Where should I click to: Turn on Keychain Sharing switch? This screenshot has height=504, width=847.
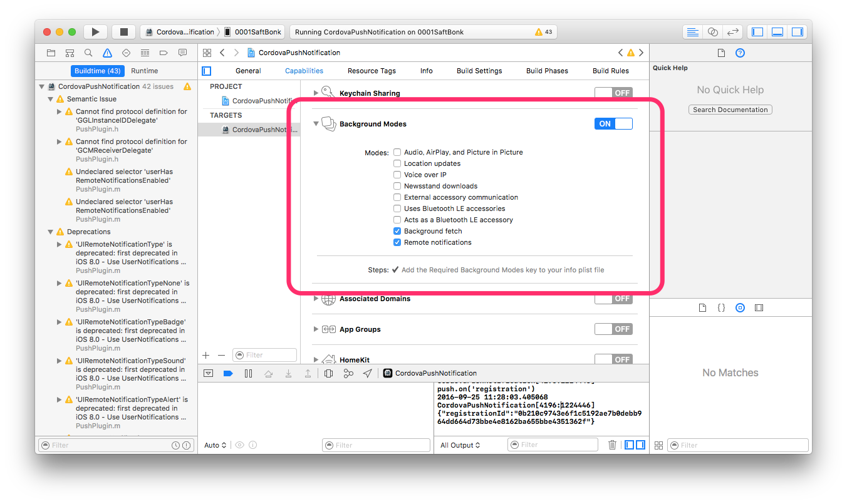click(613, 93)
